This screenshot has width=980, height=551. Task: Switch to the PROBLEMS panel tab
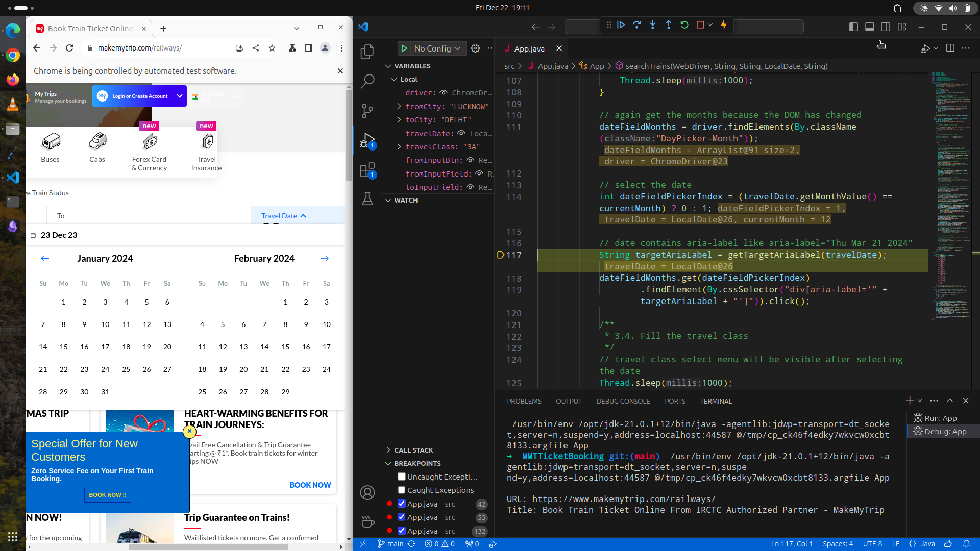point(524,401)
